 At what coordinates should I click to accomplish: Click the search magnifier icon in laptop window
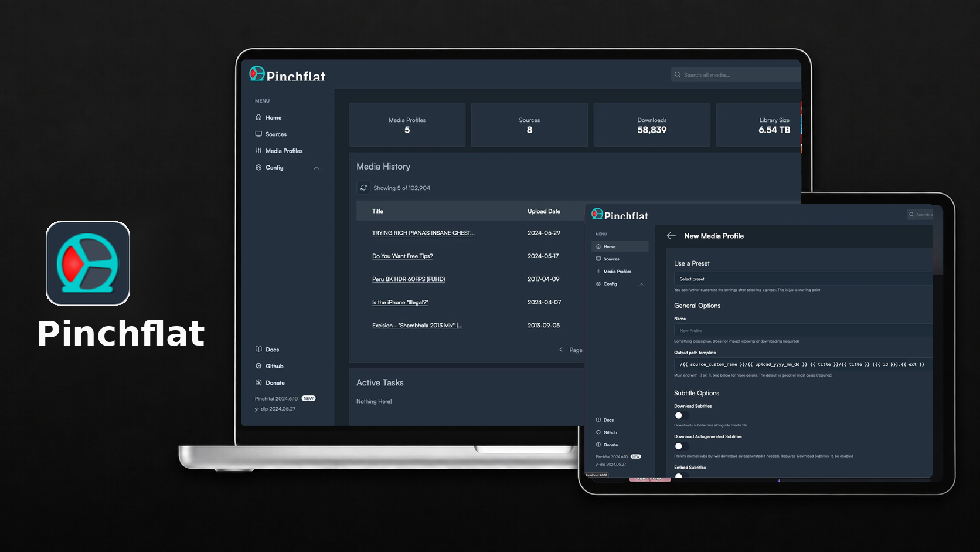pyautogui.click(x=678, y=74)
